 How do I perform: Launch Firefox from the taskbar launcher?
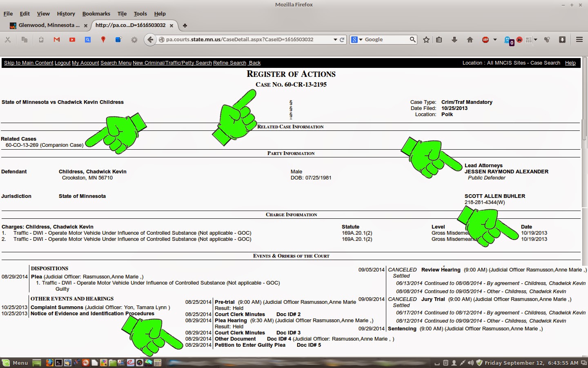point(49,363)
